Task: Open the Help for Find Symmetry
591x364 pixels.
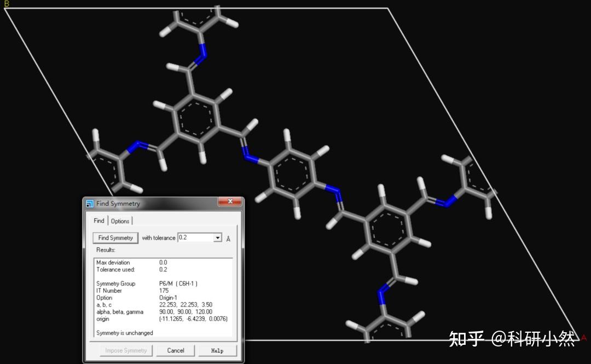Action: click(x=217, y=350)
